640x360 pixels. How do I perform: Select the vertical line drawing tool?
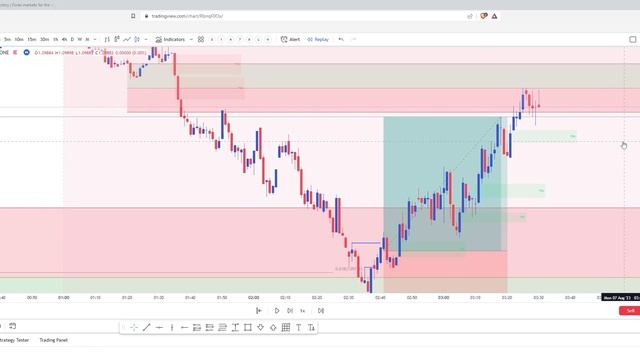(x=172, y=327)
